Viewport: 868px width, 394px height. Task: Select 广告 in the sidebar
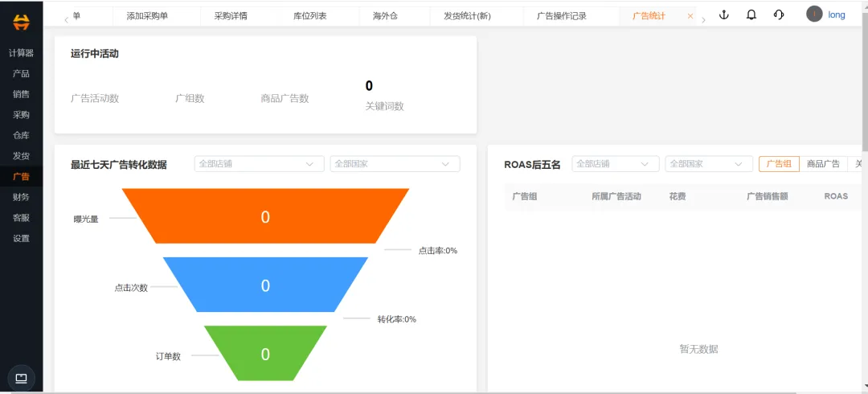[21, 178]
